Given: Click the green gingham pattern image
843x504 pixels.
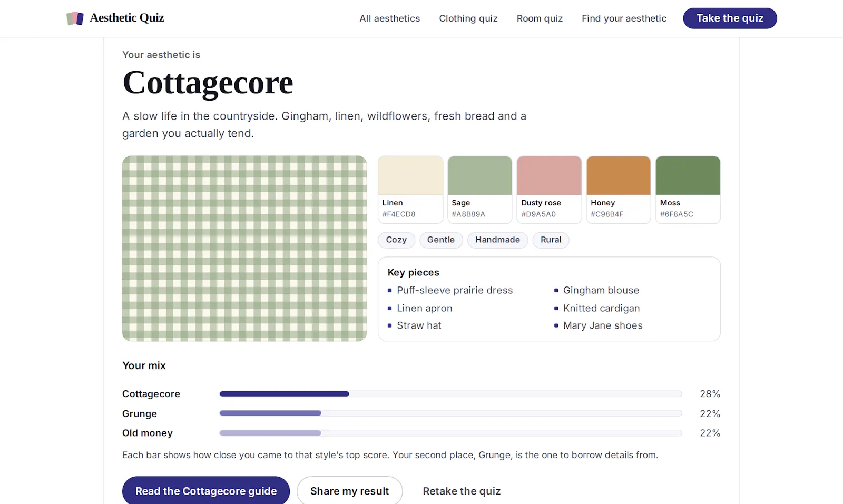Looking at the screenshot, I should (x=244, y=249).
